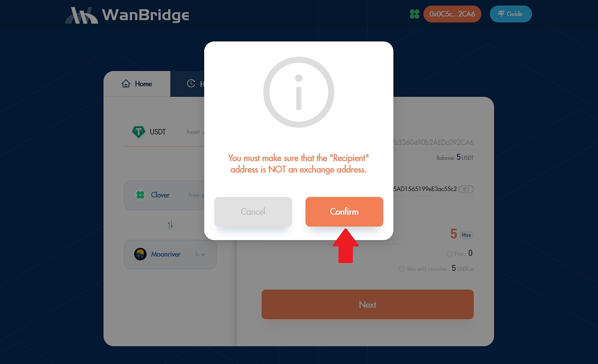Click the large info circle icon in dialog

(x=299, y=92)
